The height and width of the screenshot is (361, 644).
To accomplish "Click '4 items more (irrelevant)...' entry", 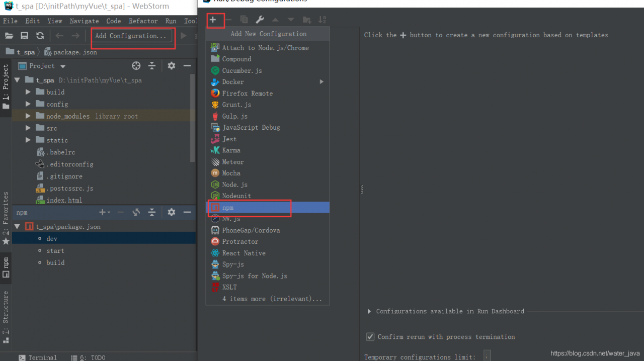I will pyautogui.click(x=272, y=299).
